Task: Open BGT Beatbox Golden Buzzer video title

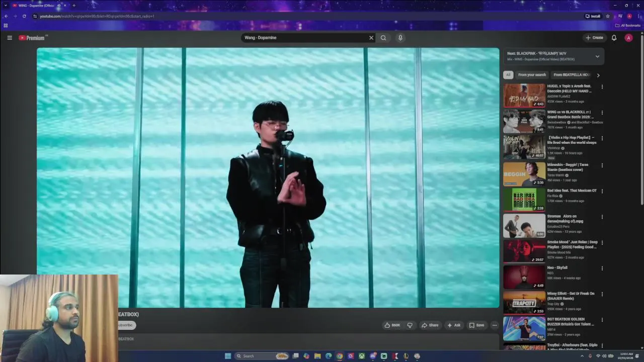Action: click(571, 321)
